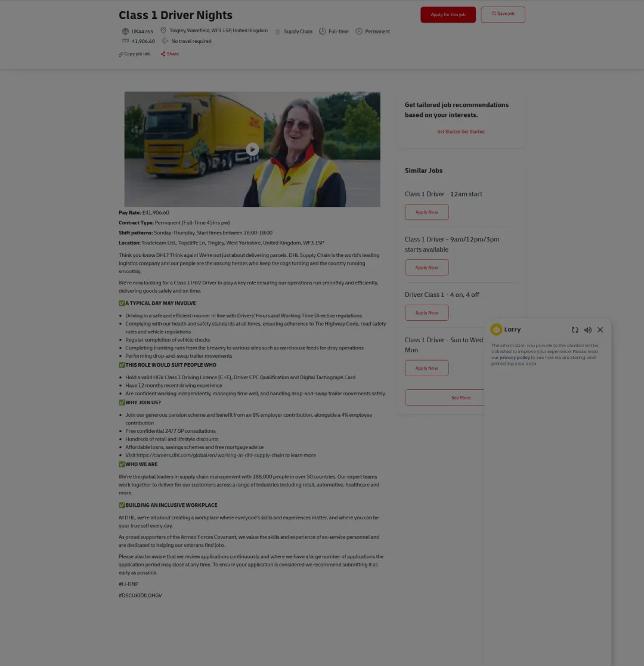Open the Class 1 Driver - 12am start job title
Image resolution: width=644 pixels, height=666 pixels.
pos(443,194)
